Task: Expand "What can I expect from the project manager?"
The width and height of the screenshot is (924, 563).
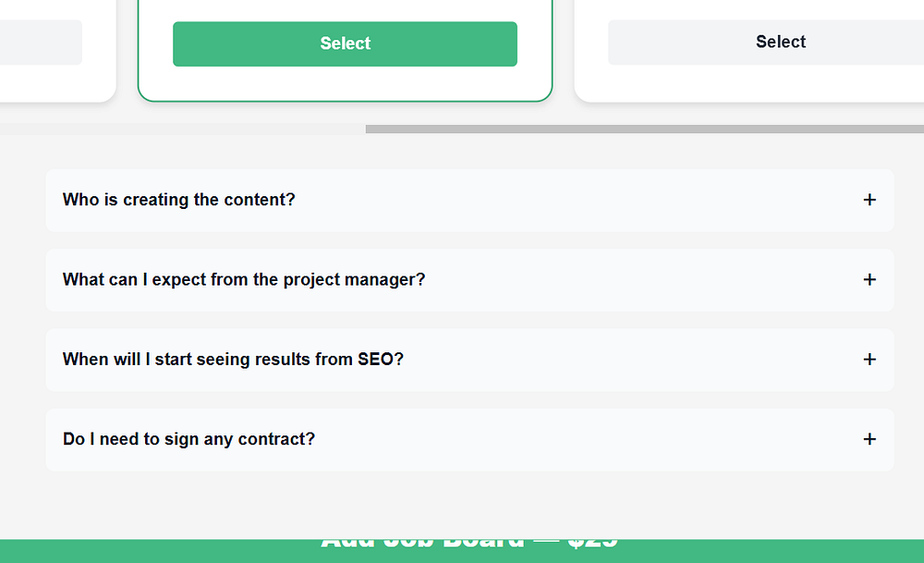Action: click(x=244, y=279)
